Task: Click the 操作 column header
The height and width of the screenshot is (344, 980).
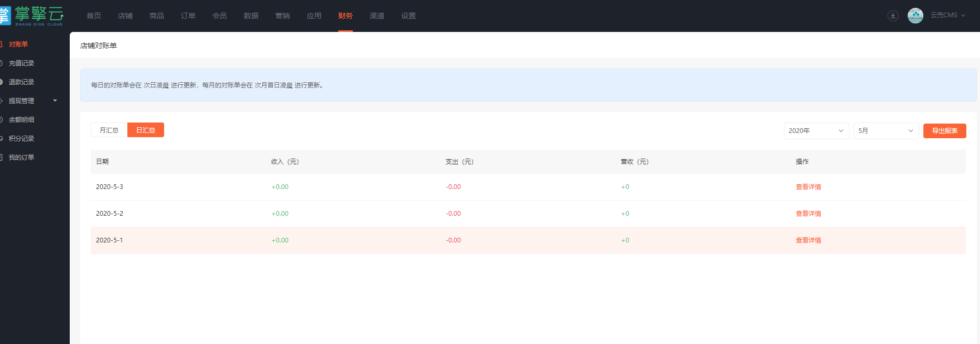Action: pyautogui.click(x=802, y=162)
